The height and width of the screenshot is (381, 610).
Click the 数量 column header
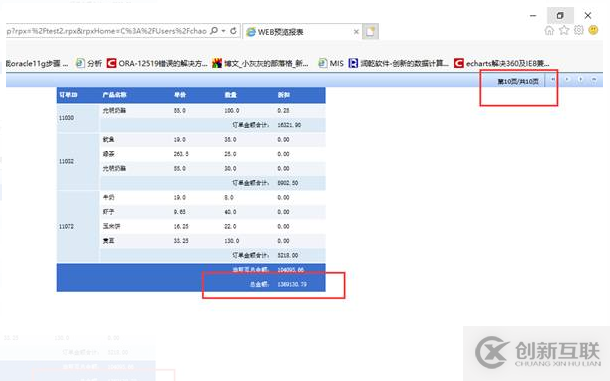(231, 95)
